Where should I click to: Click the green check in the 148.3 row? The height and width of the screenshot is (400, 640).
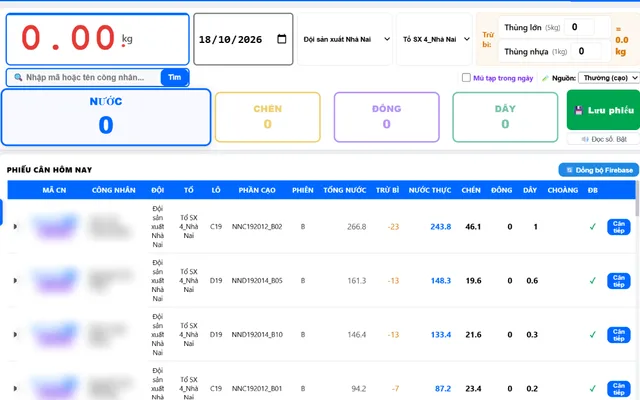coord(593,280)
